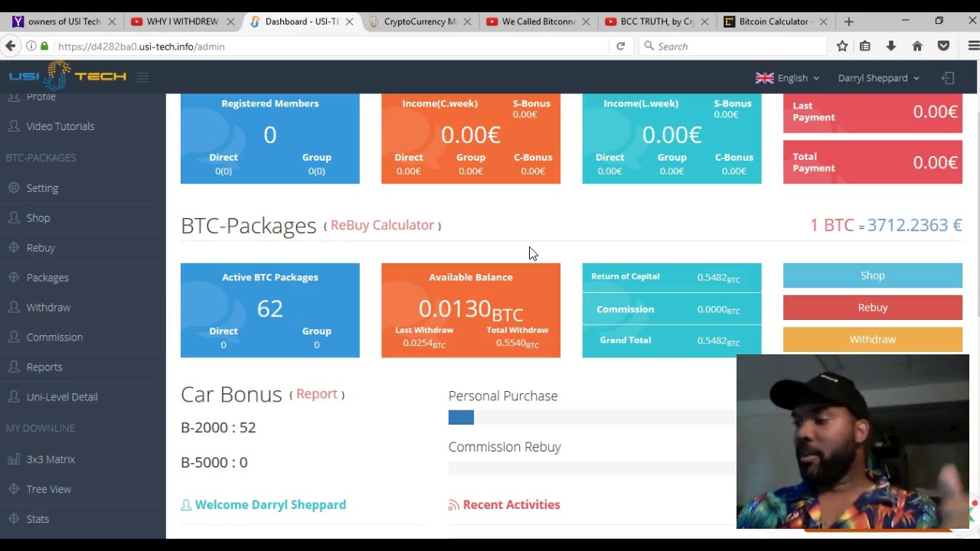The height and width of the screenshot is (551, 980).
Task: Switch to the 'We Called Bitconne' tab
Action: coord(538,21)
